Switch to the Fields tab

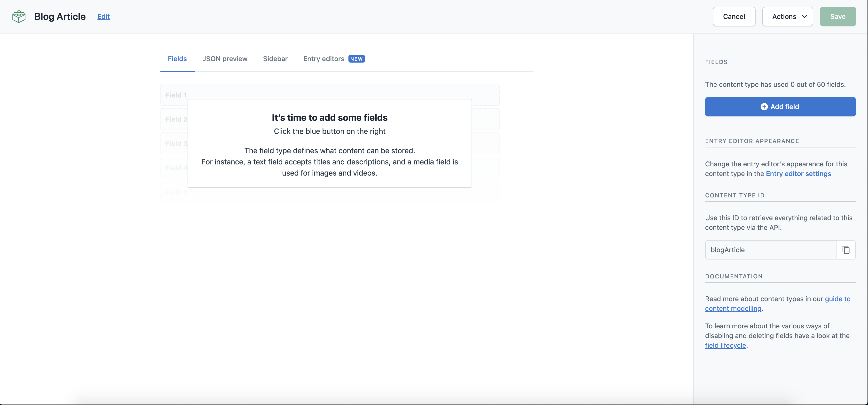[x=177, y=59]
